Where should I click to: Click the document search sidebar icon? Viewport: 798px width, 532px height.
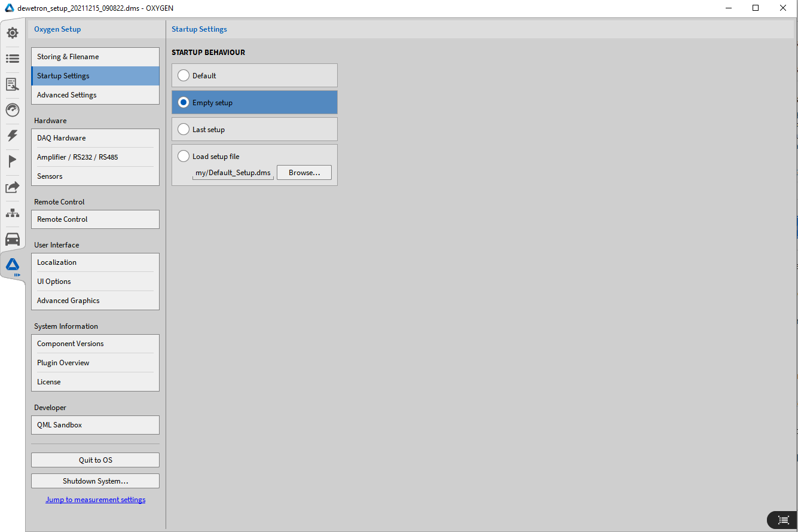13,84
